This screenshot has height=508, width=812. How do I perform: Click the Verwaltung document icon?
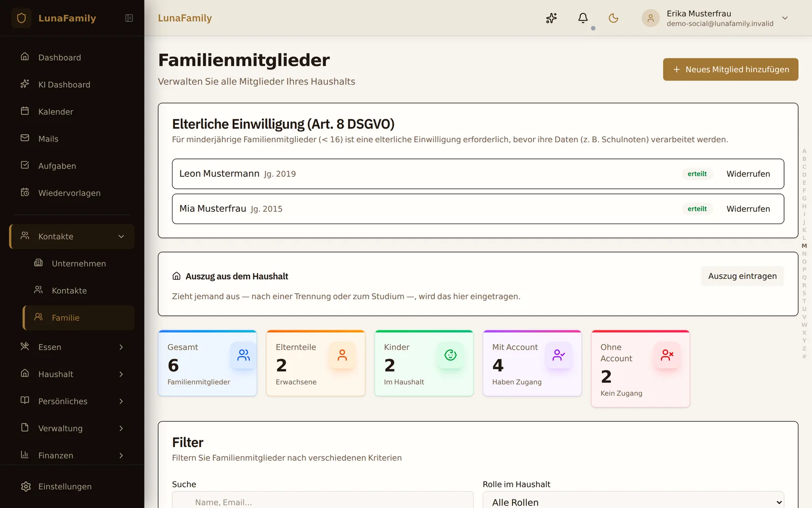click(x=25, y=428)
